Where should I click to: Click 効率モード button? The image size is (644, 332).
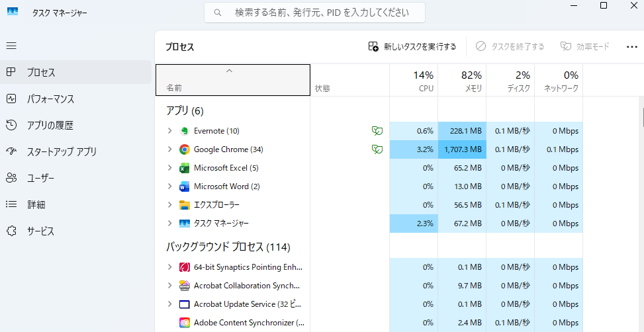tap(585, 47)
